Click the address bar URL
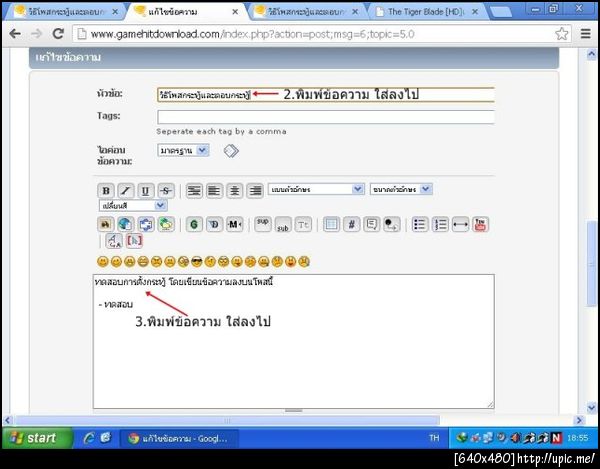 pos(253,34)
